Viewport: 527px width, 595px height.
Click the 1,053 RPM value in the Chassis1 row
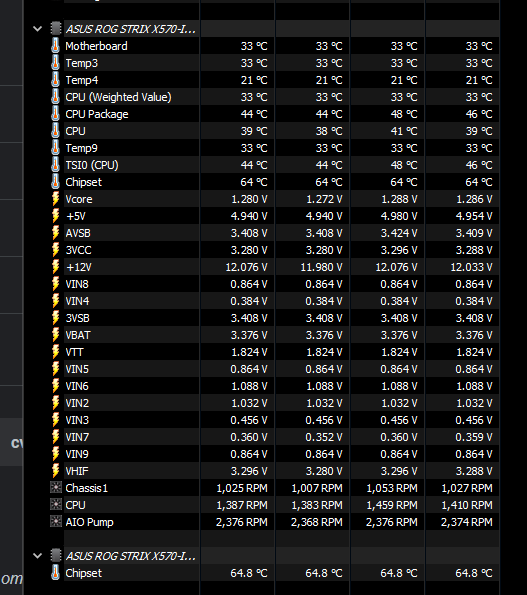392,488
